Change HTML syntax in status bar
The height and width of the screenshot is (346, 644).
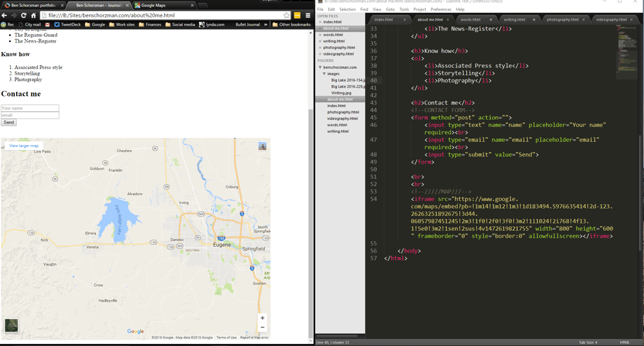[x=624, y=342]
